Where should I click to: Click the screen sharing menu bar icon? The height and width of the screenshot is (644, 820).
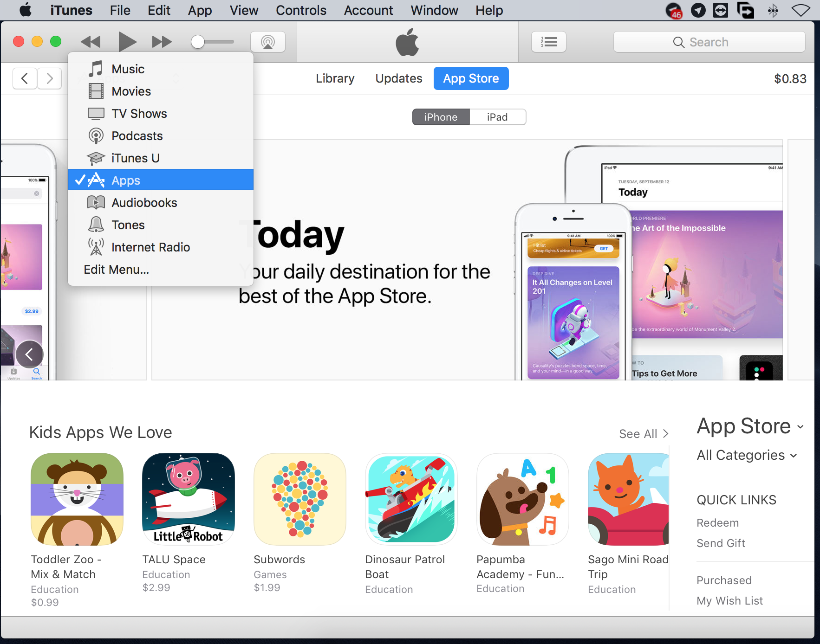pyautogui.click(x=746, y=10)
